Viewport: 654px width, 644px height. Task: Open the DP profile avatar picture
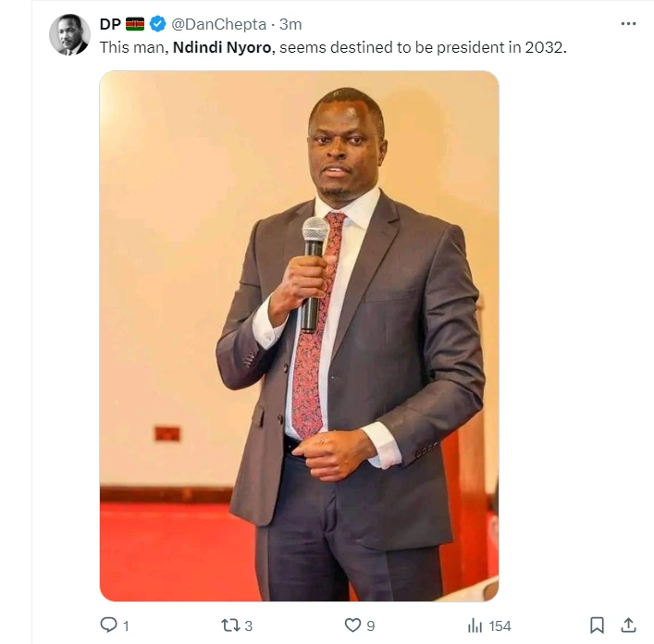click(x=69, y=34)
